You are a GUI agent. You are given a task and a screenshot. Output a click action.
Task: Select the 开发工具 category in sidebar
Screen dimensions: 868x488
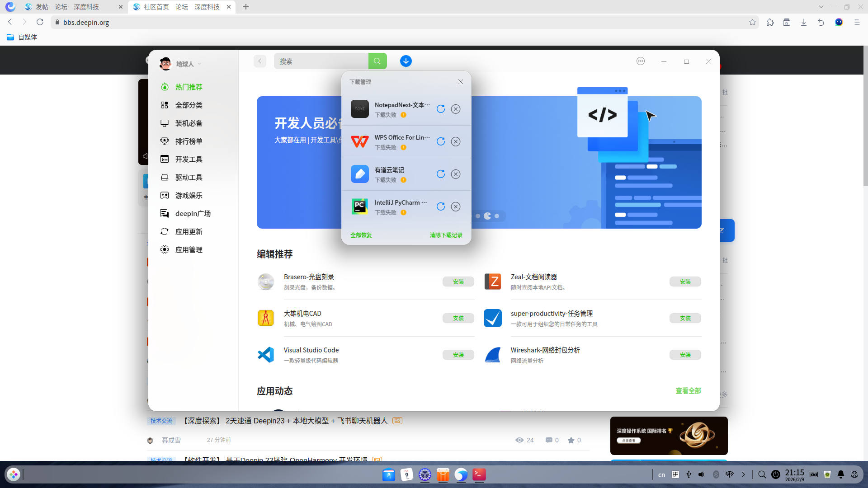coord(189,159)
